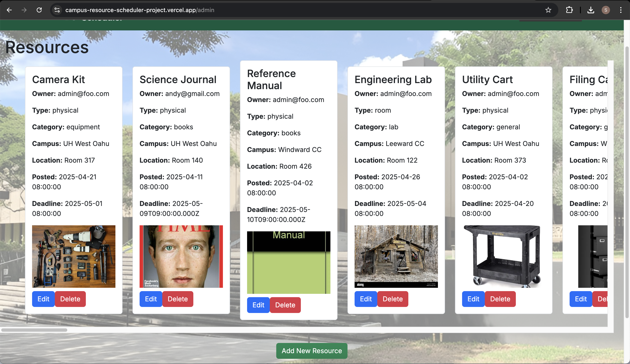630x364 pixels.
Task: Edit the Utility Cart resource
Action: (473, 299)
